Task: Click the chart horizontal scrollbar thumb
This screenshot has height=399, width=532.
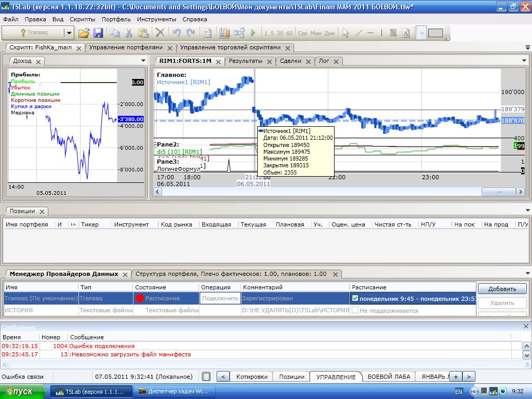Action: 498,192
